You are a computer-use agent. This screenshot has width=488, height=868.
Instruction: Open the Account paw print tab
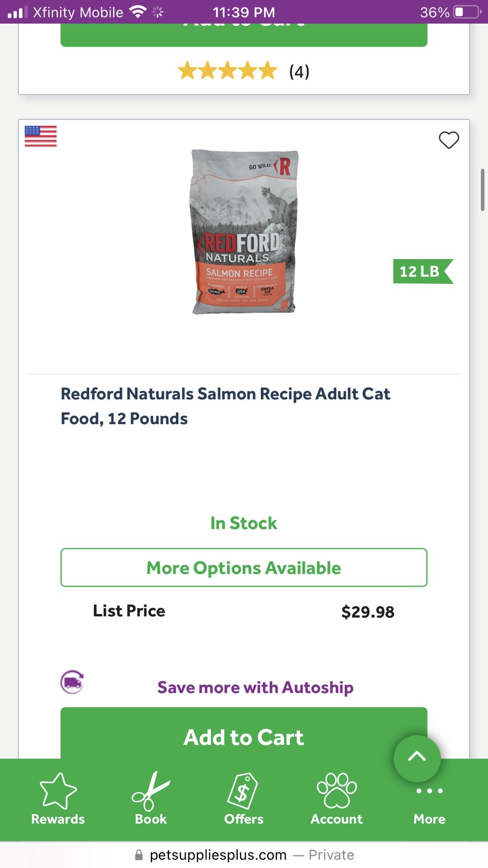337,799
